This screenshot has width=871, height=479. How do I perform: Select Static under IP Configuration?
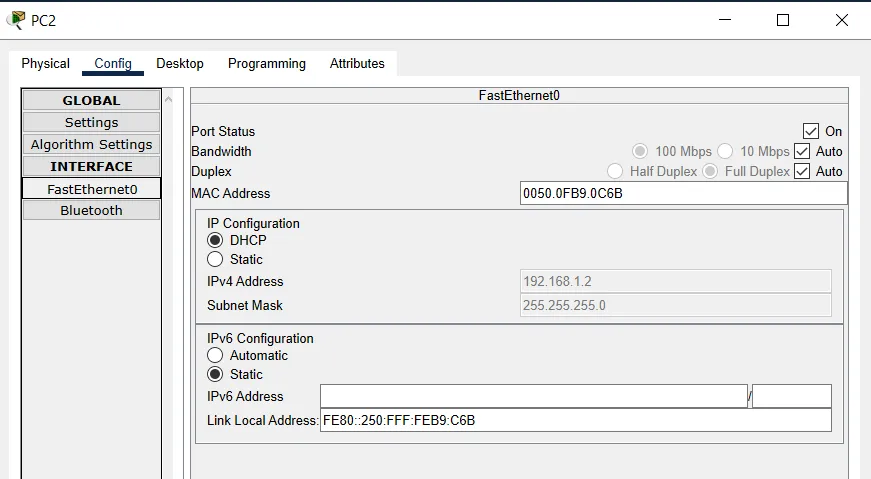click(x=215, y=259)
